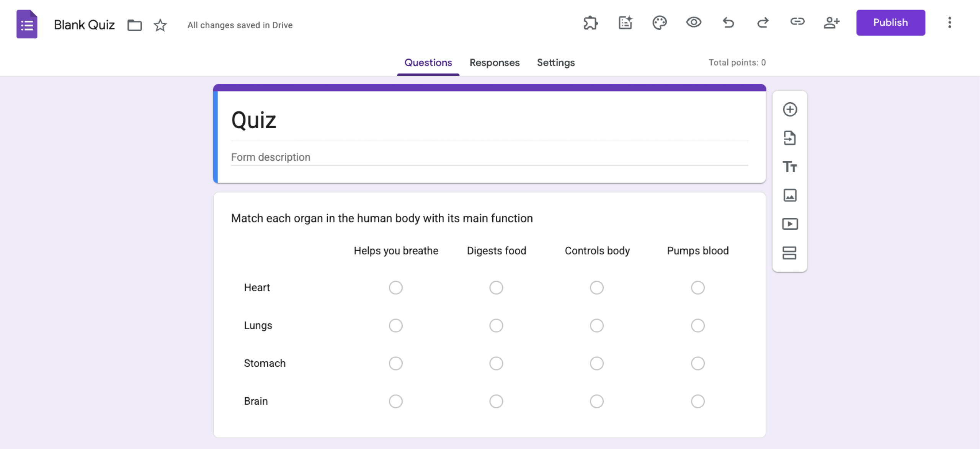Add an image using the image icon
Screen dimensions: 980x449
point(790,195)
